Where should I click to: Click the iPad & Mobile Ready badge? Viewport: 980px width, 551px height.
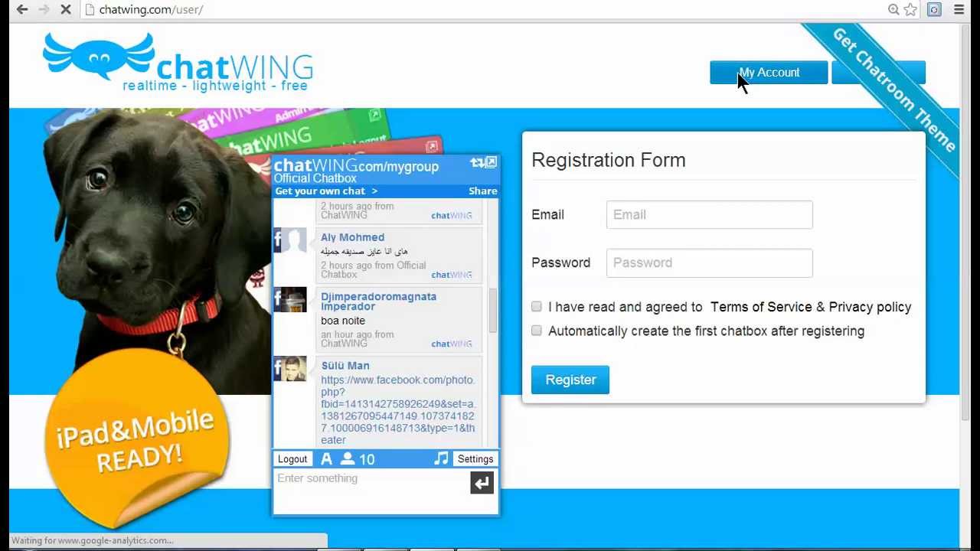point(136,439)
